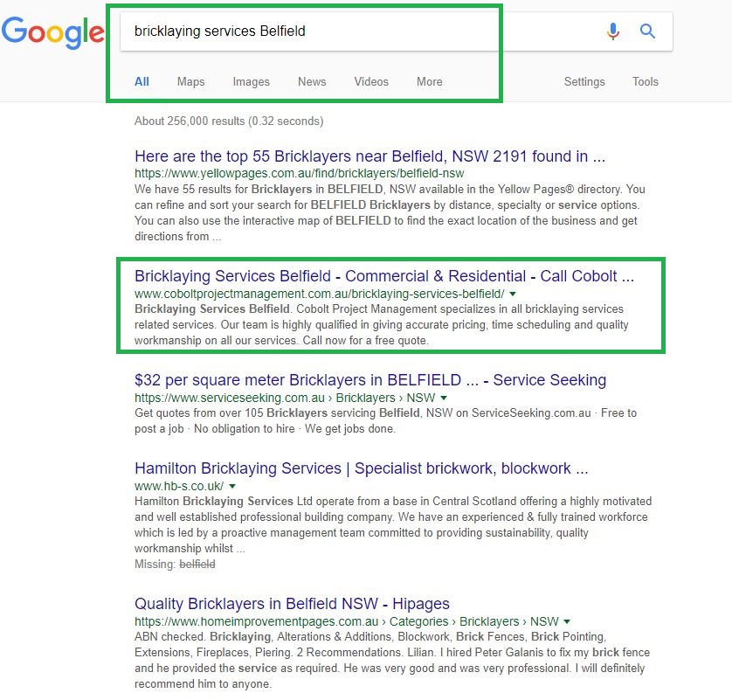
Task: Switch to the Images tab
Action: tap(252, 82)
